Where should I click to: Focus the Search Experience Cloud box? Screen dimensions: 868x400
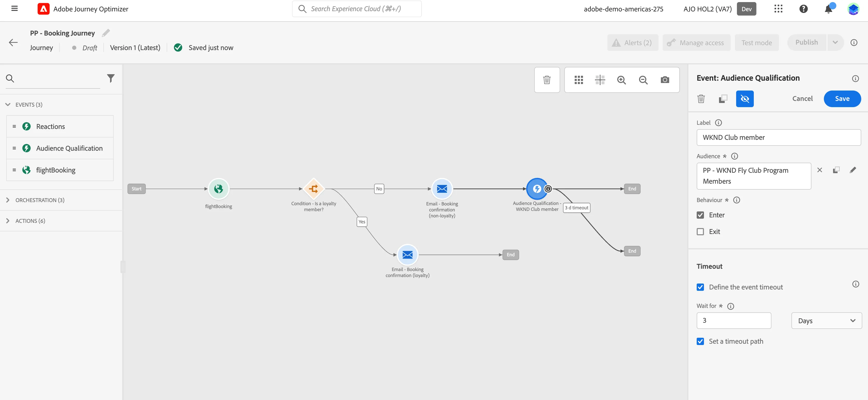[x=356, y=9]
